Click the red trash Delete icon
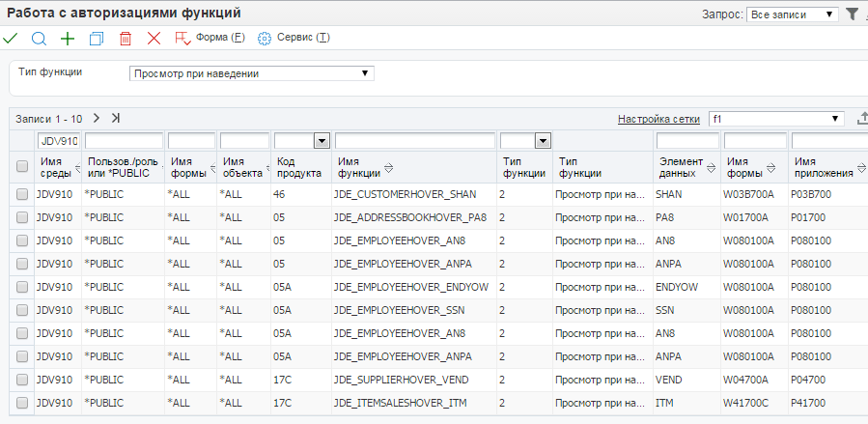This screenshot has width=868, height=424. coord(125,39)
